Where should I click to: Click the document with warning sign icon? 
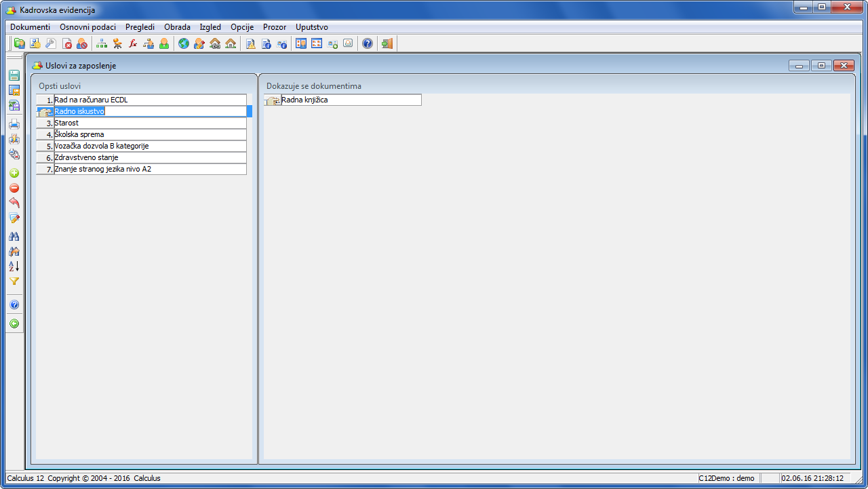251,43
